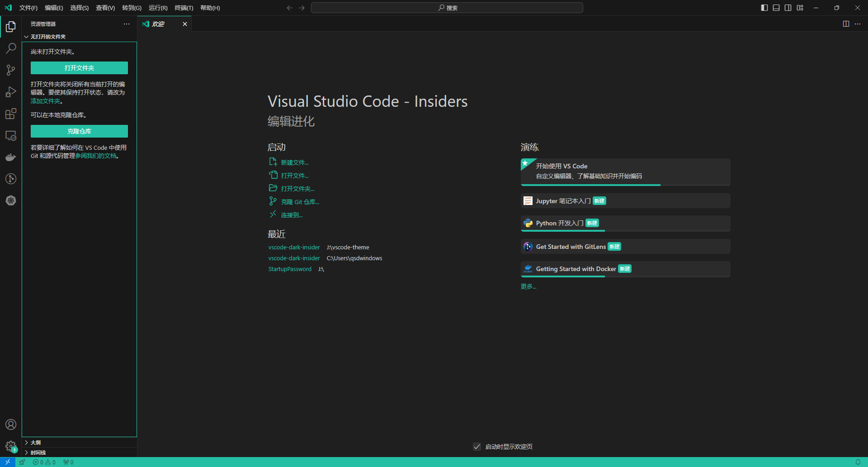
Task: Open 开始使用 VS Code walkthrough
Action: (625, 172)
